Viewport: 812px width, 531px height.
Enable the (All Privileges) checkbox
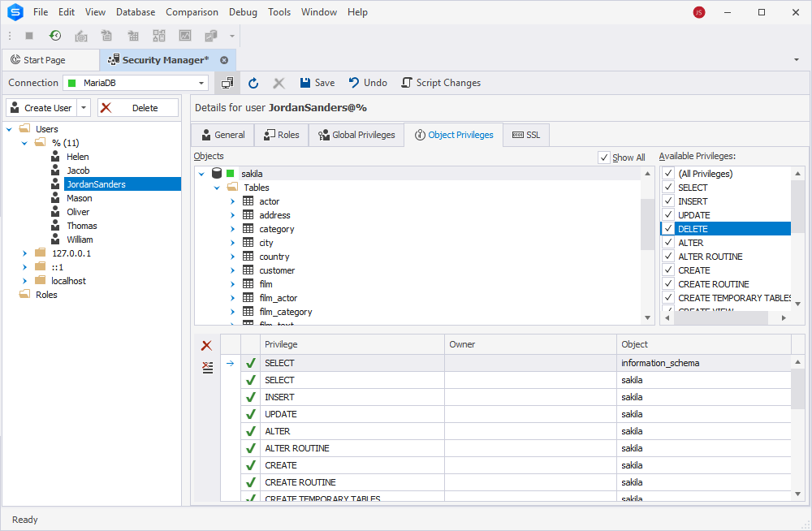click(x=667, y=173)
